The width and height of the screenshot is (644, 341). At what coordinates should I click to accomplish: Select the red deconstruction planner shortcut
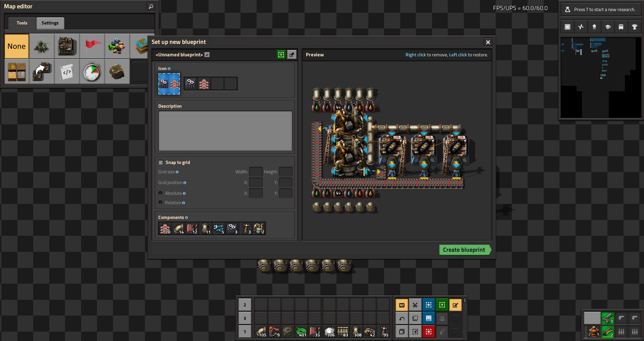tap(429, 332)
